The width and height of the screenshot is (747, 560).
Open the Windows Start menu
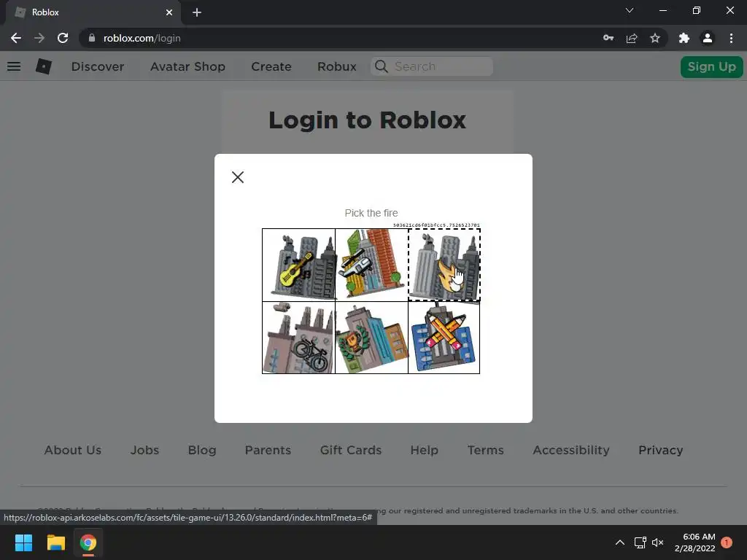pos(23,542)
